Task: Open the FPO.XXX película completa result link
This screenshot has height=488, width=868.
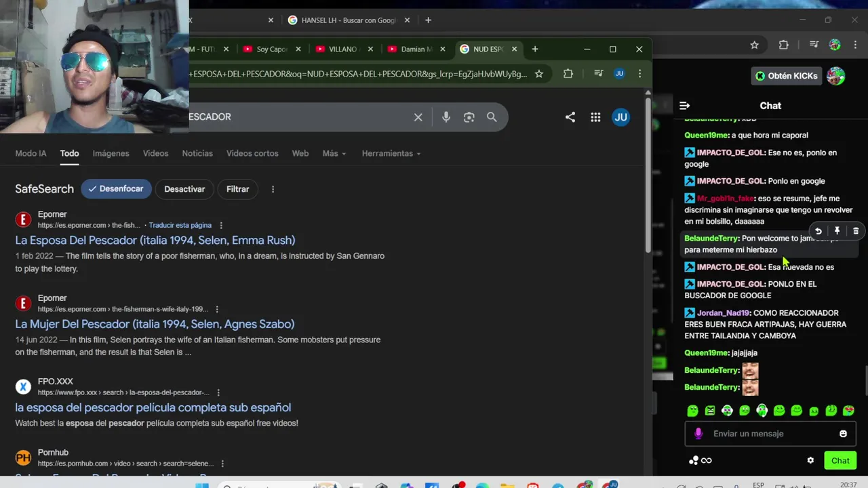Action: [x=153, y=407]
